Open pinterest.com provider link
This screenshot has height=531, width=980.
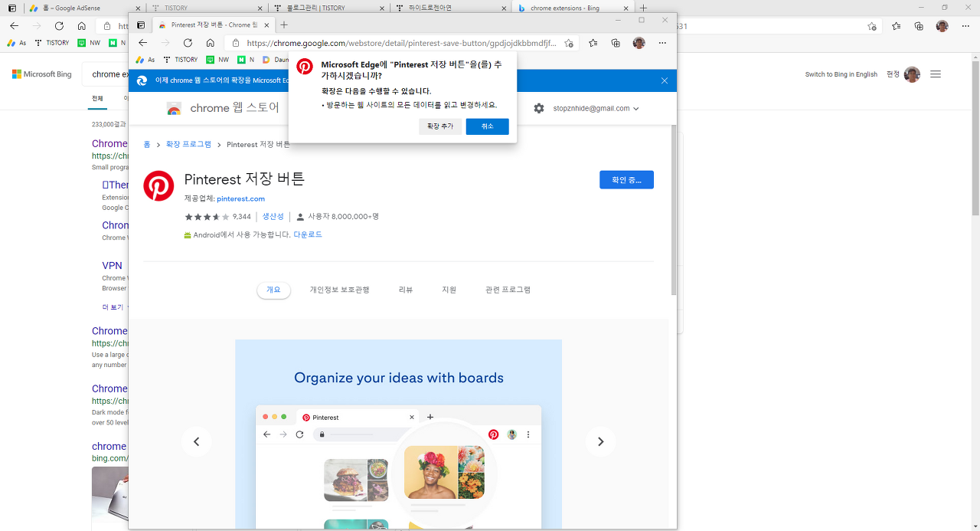pyautogui.click(x=241, y=198)
